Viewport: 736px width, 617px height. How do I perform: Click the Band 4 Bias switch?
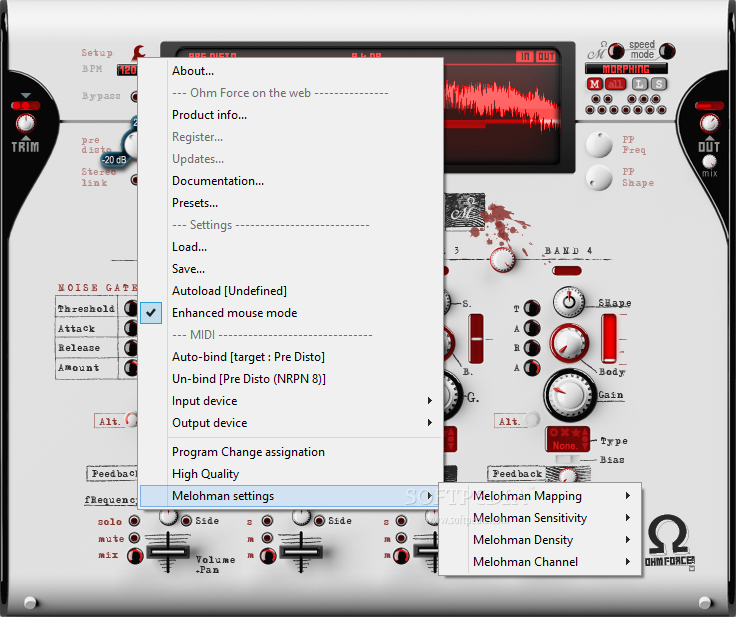[567, 459]
